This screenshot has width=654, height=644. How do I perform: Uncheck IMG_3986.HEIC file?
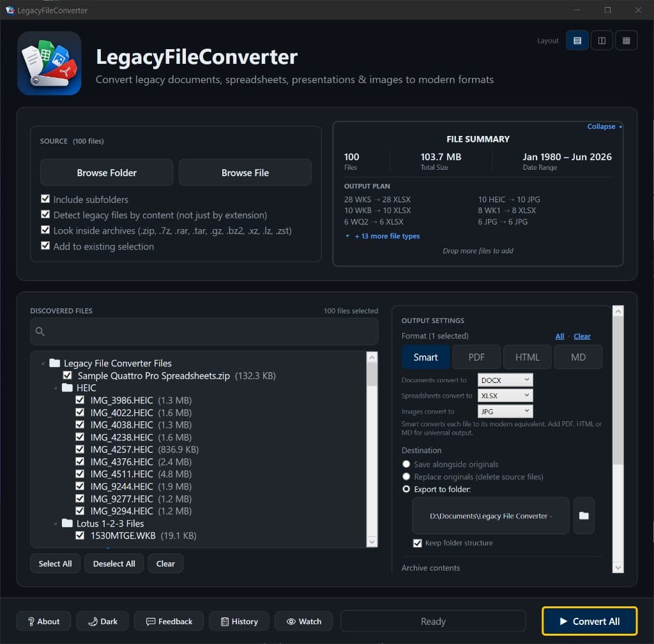pos(80,400)
